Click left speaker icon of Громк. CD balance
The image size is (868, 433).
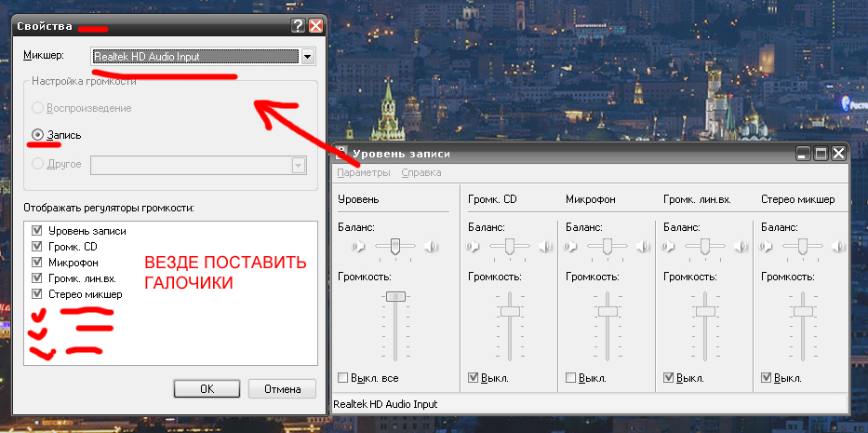click(x=473, y=246)
